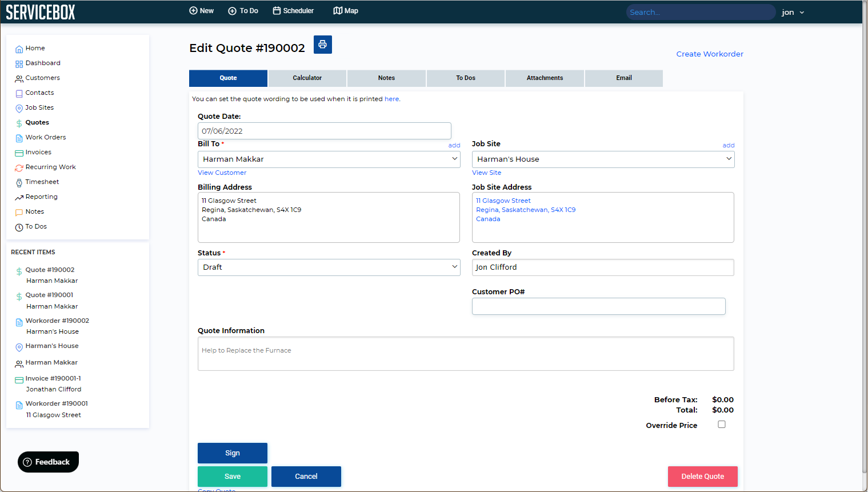
Task: Click the Dashboard grid icon
Action: point(19,64)
